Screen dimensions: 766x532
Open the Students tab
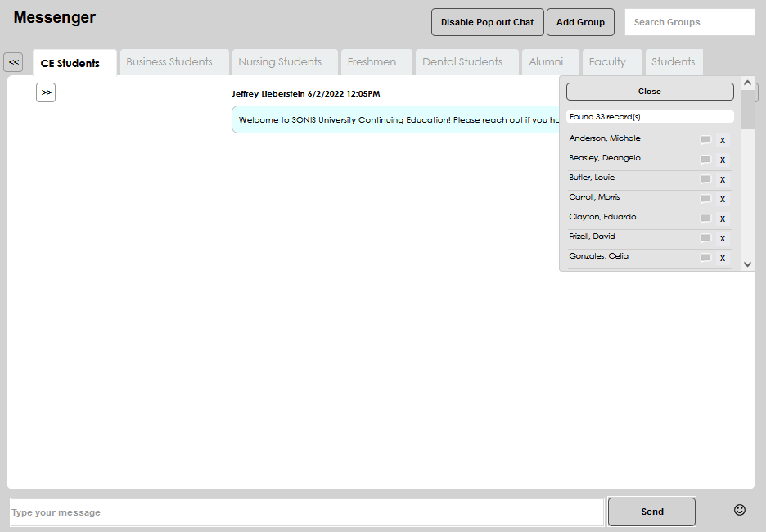coord(674,62)
